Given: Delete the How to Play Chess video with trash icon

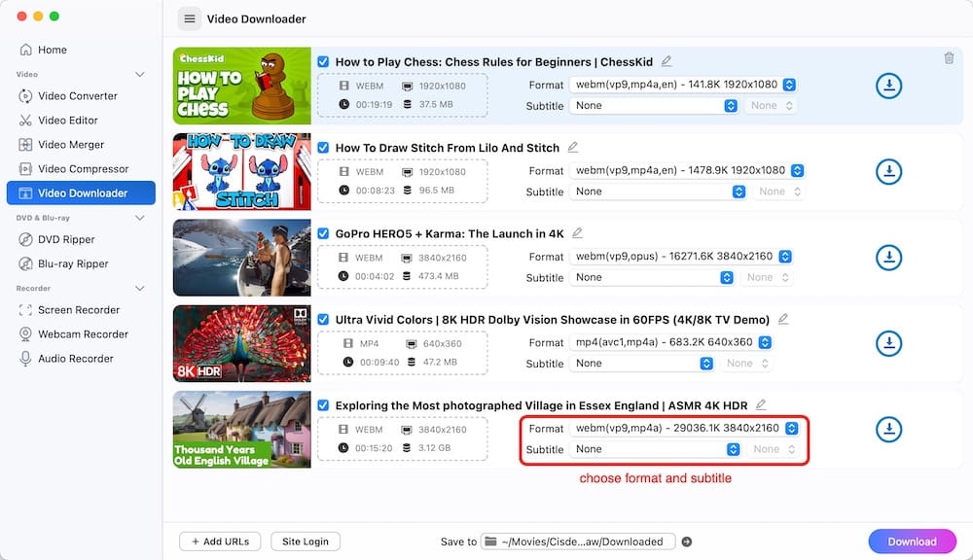Looking at the screenshot, I should [x=949, y=57].
